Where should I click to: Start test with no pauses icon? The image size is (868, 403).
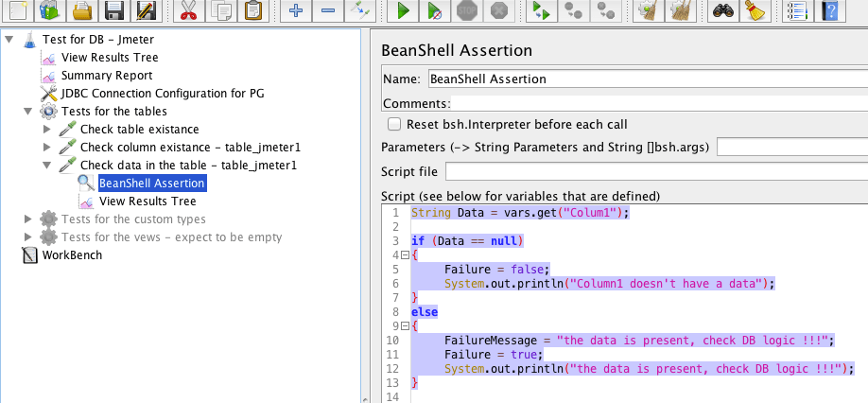tap(435, 10)
